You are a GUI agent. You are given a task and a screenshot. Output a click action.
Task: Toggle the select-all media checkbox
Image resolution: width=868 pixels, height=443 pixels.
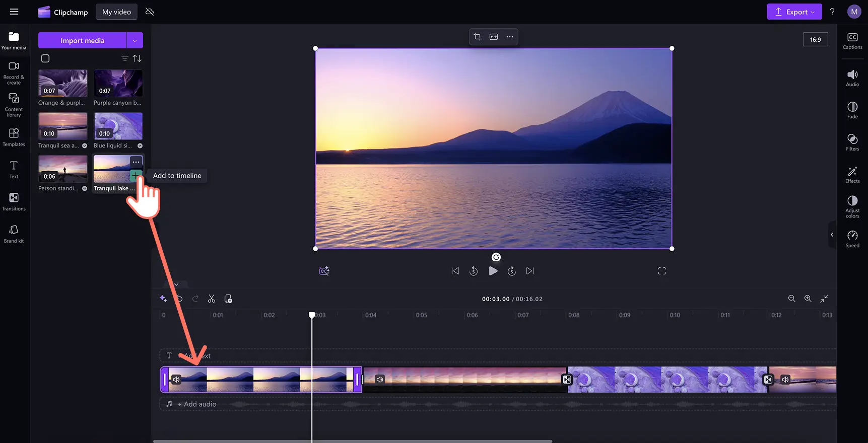point(45,58)
